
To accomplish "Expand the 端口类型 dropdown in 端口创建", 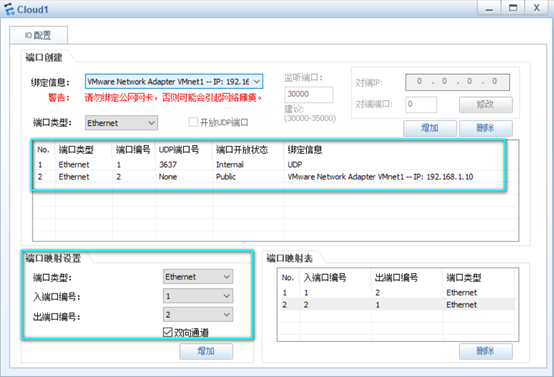I will [x=121, y=123].
